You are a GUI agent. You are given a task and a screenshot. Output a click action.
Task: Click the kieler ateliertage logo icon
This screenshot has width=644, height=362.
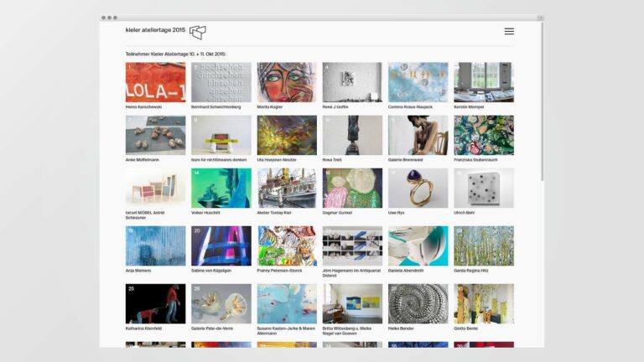coord(198,32)
